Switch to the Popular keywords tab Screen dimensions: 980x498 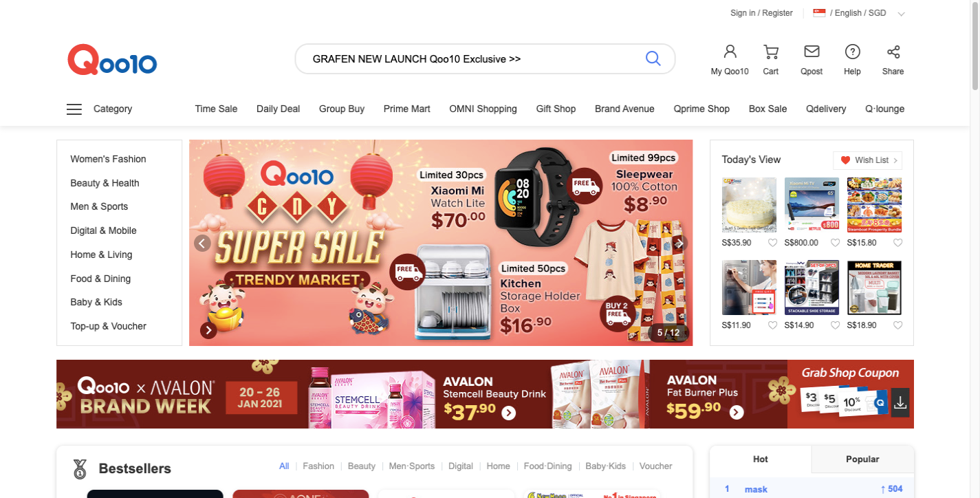862,459
